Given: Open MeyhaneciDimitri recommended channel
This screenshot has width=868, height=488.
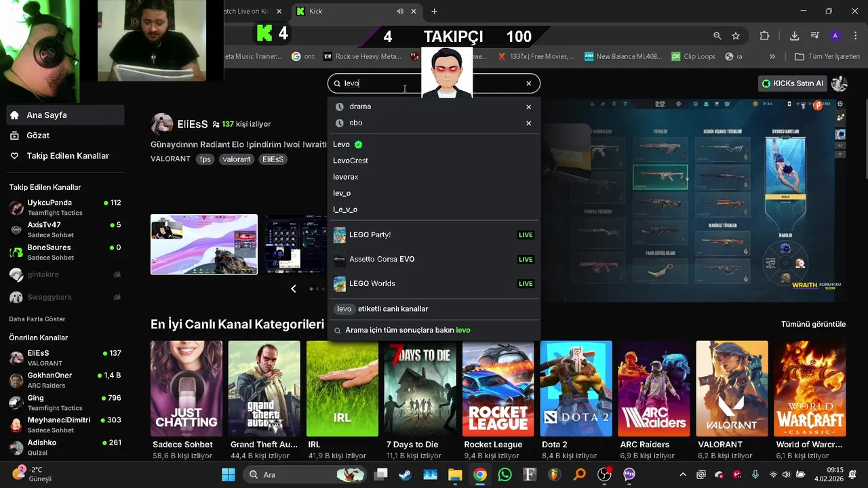Looking at the screenshot, I should pos(66,425).
